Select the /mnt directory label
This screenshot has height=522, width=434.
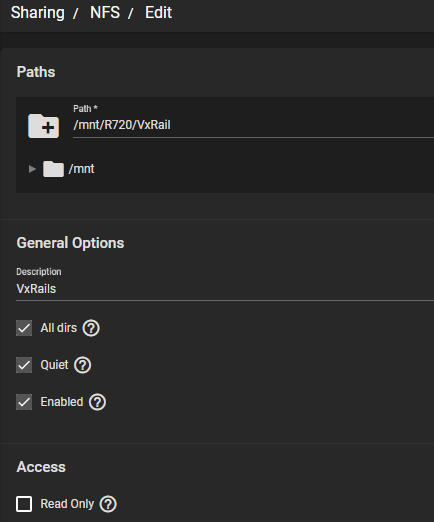click(x=81, y=169)
